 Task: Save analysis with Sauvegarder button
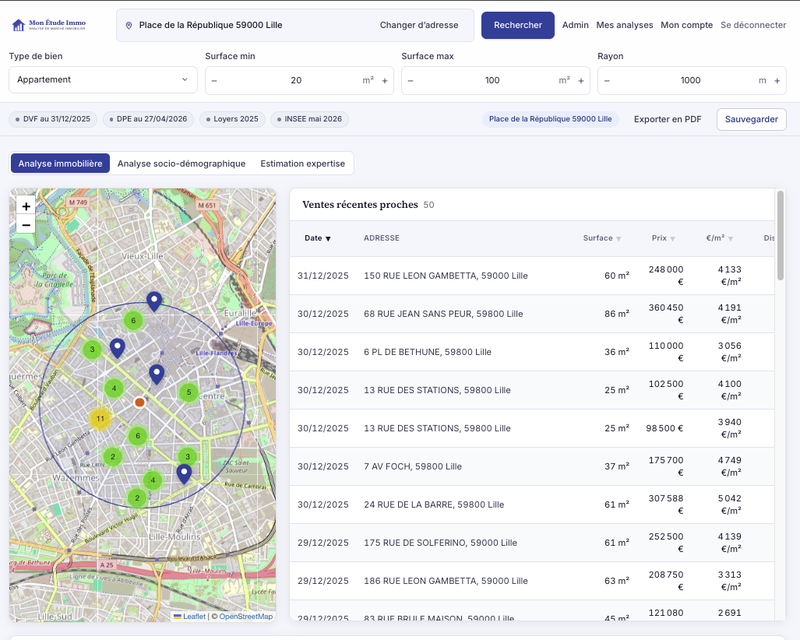pos(752,119)
